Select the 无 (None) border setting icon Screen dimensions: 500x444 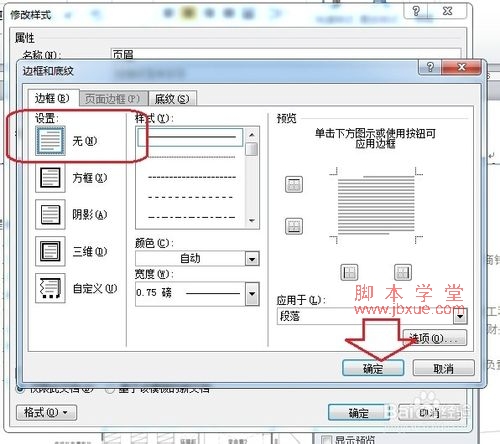50,141
